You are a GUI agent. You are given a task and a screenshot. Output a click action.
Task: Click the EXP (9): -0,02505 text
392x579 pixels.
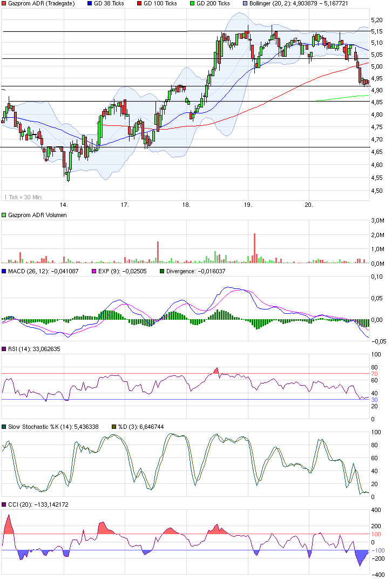(122, 271)
